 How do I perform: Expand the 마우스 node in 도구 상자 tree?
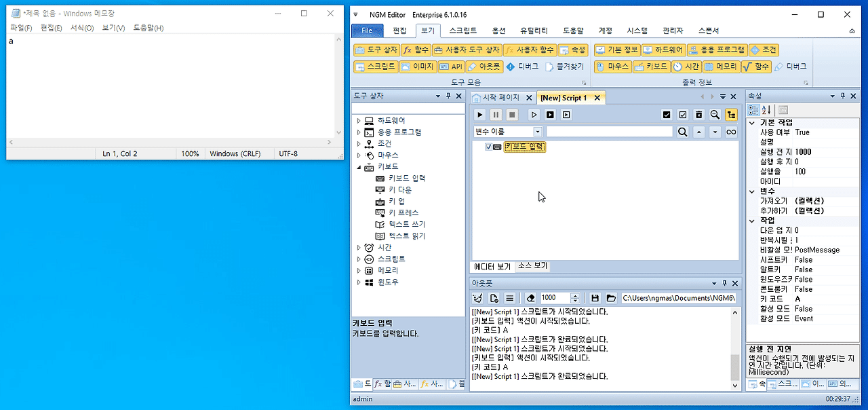pos(359,155)
